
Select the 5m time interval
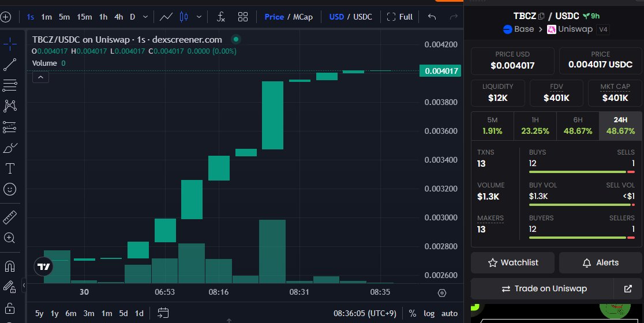click(64, 17)
